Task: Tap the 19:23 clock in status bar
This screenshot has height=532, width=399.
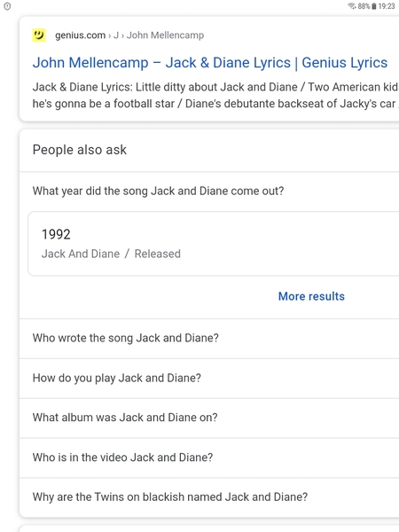Action: coord(387,6)
